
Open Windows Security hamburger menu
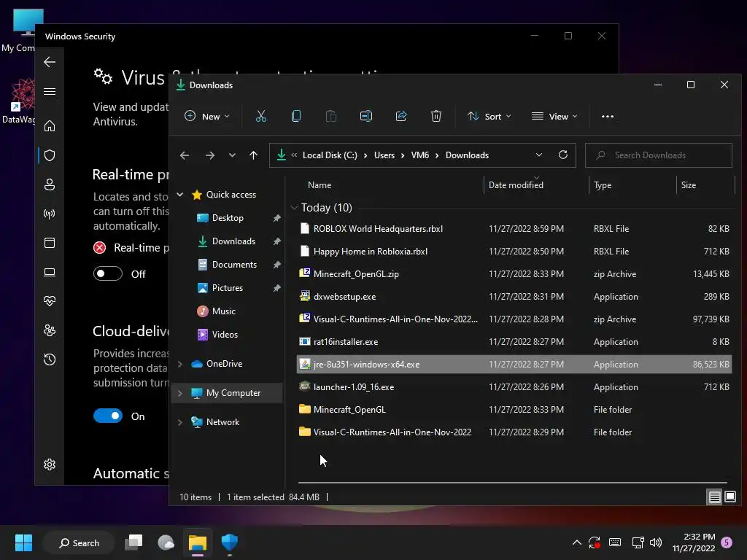50,91
